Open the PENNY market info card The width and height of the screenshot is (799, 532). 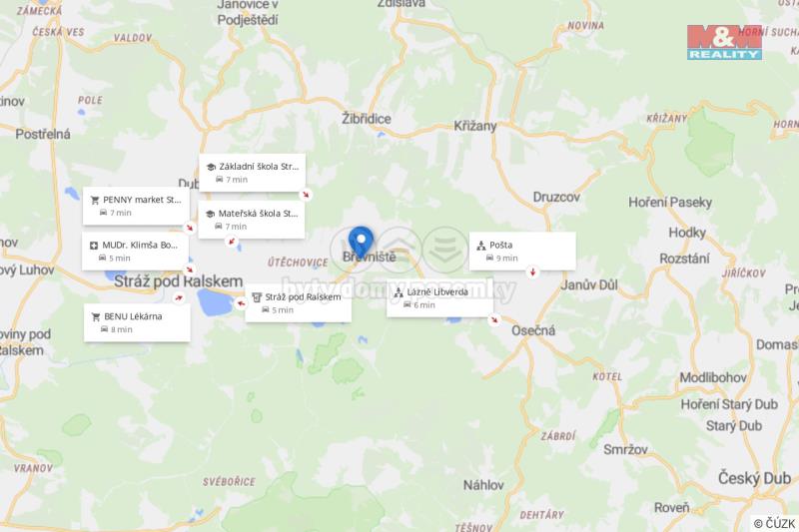136,206
